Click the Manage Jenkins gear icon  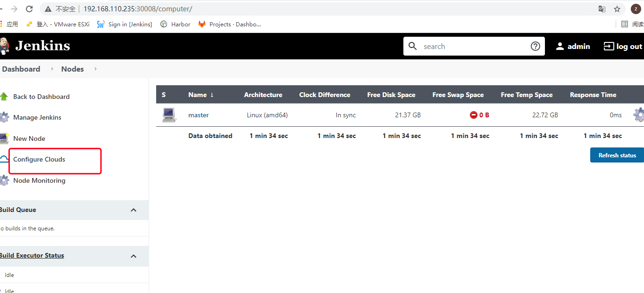click(x=4, y=117)
